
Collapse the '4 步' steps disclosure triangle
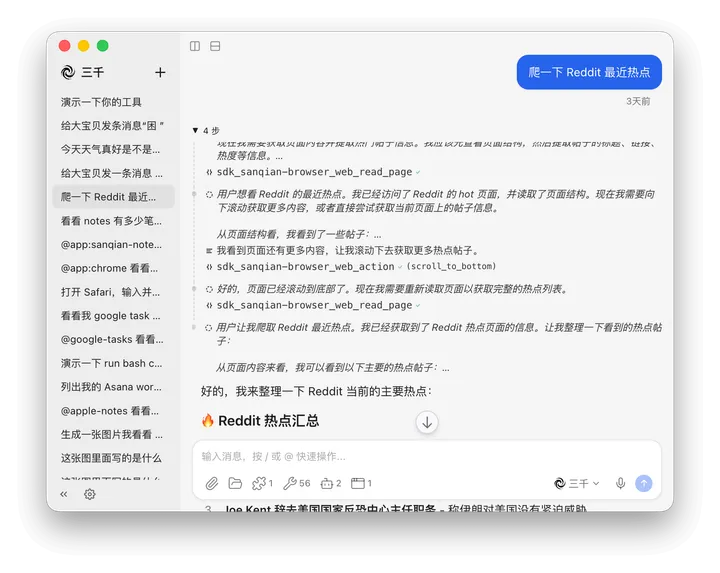point(195,130)
